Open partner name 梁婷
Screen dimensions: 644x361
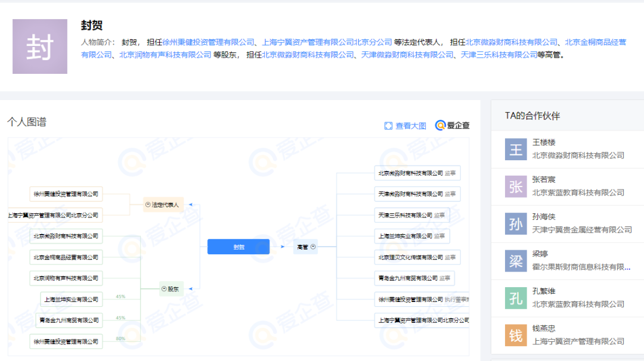pos(540,254)
